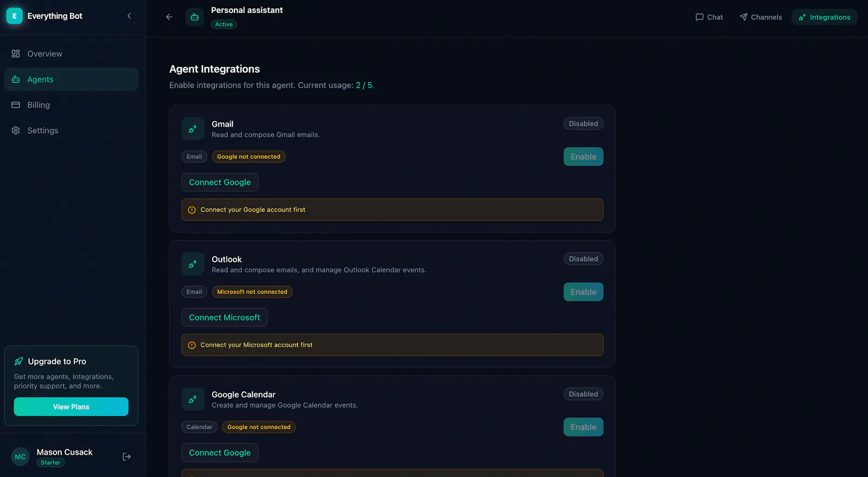Click Connect Google under Gmail

click(220, 182)
